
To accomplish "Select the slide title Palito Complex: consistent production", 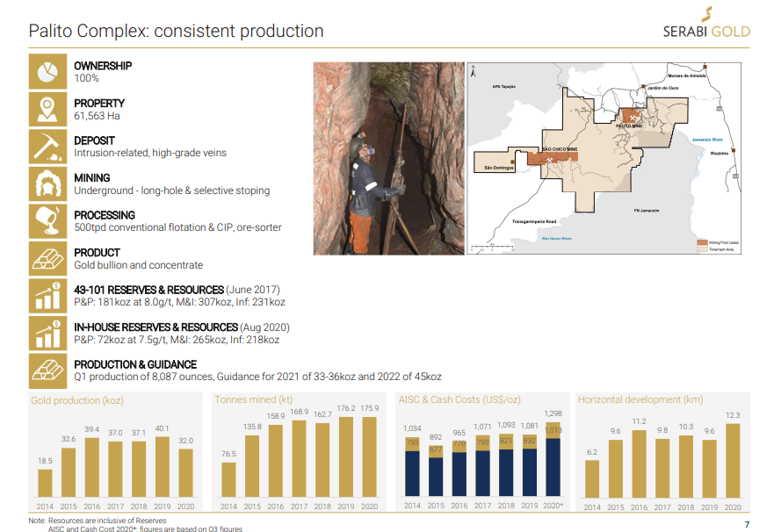I will [x=176, y=31].
